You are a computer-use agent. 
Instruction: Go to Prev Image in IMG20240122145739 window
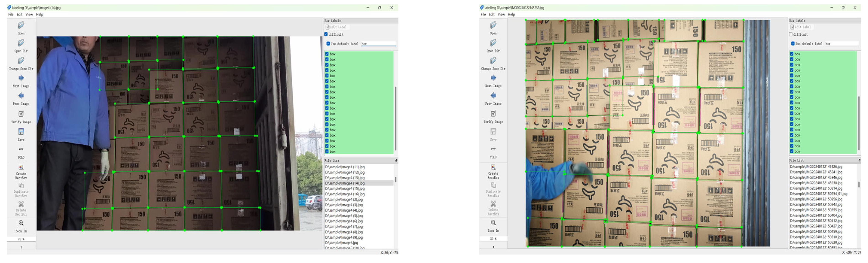coord(493,96)
